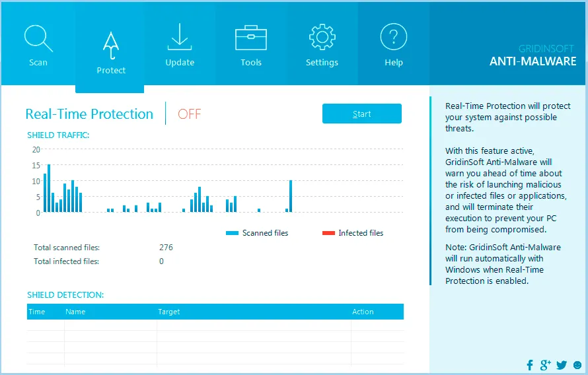Click the red Infected files legend swatch
Viewport: 588px width, 375px height.
click(x=328, y=233)
